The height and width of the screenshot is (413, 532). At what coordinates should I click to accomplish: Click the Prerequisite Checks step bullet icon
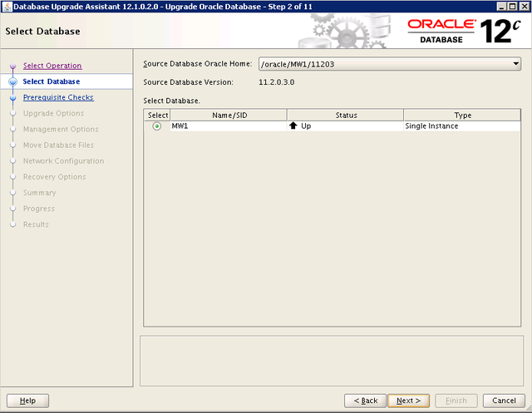pyautogui.click(x=12, y=97)
